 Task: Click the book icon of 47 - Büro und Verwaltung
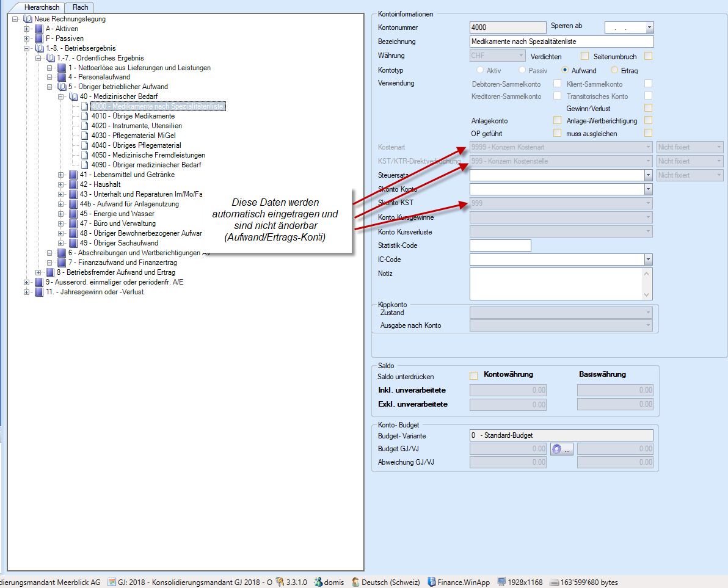coord(73,223)
